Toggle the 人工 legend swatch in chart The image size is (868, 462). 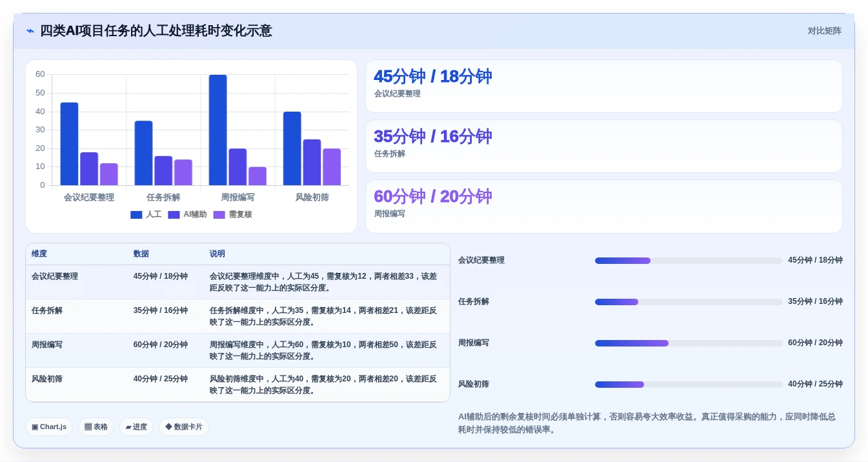[136, 215]
